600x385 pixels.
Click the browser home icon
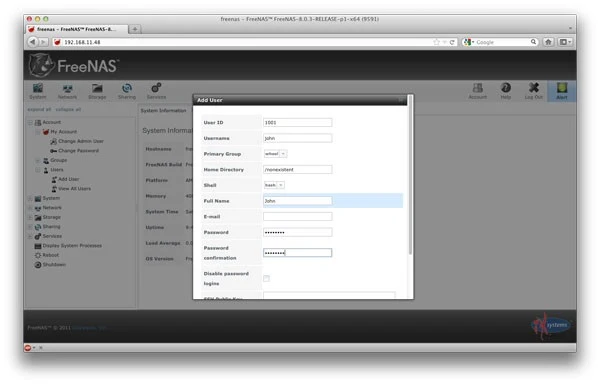point(548,42)
